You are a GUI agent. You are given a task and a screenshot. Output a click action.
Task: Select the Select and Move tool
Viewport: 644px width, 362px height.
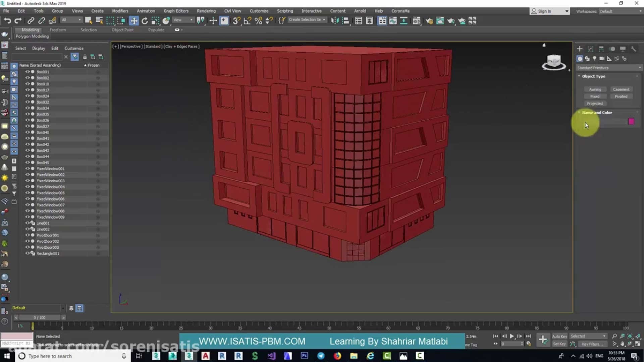tap(134, 21)
